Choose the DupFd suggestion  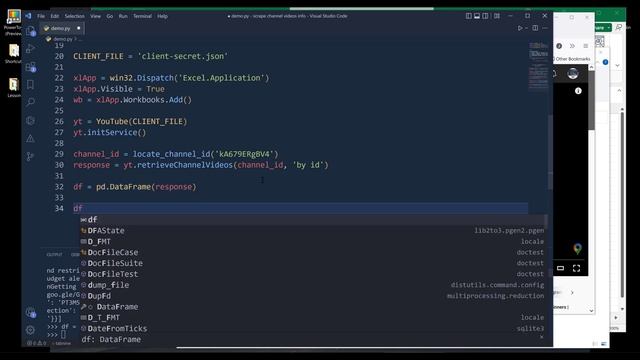312,296
